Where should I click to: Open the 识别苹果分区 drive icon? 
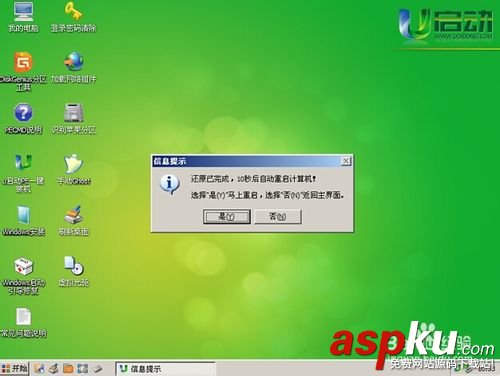[73, 118]
